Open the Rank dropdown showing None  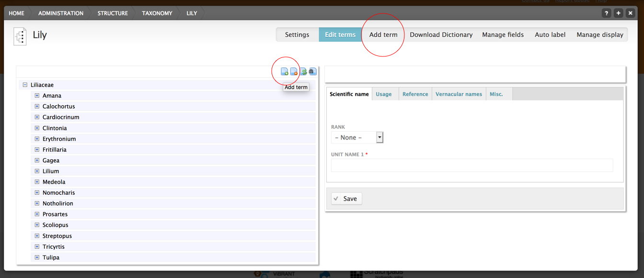click(357, 137)
